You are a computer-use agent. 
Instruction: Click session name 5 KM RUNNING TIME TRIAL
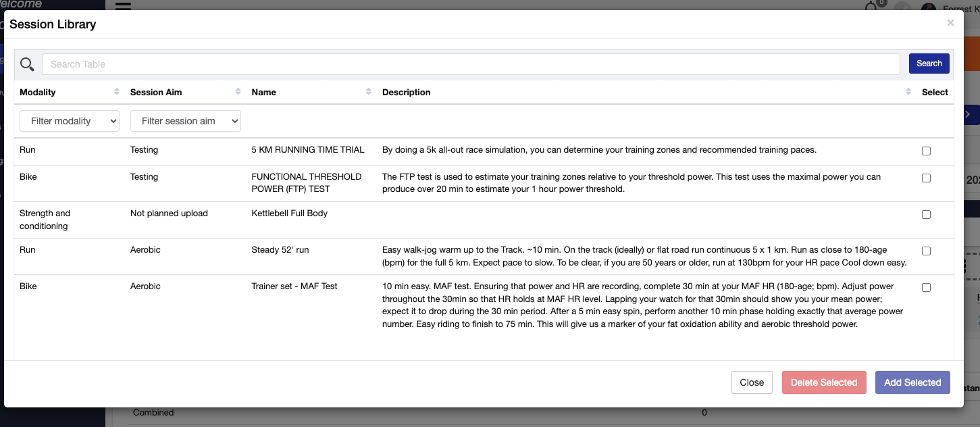pyautogui.click(x=308, y=149)
